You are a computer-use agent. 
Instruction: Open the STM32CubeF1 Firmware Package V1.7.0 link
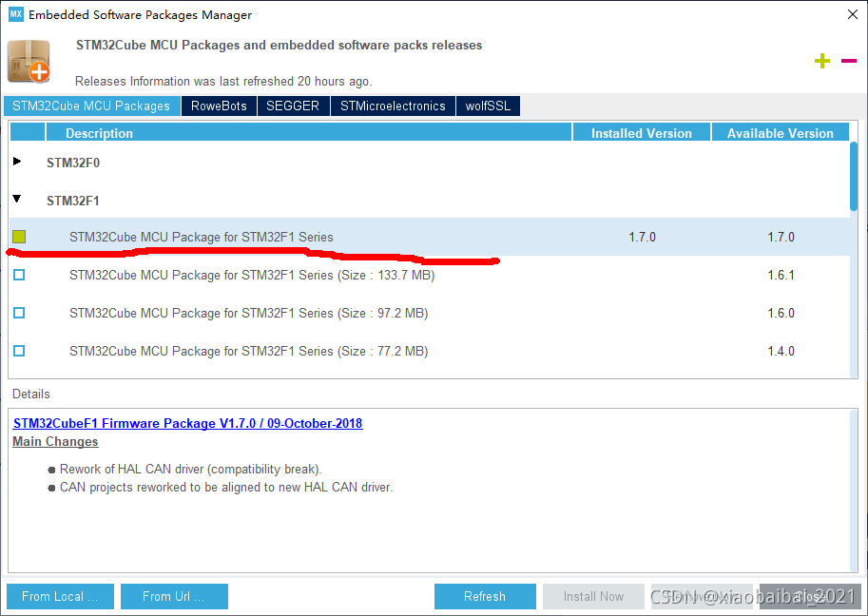[187, 423]
